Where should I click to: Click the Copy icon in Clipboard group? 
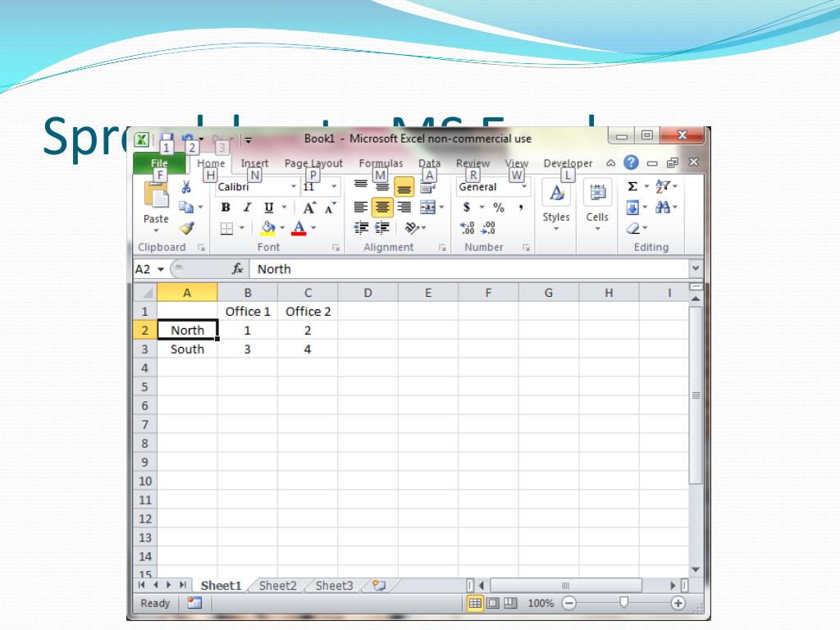186,208
